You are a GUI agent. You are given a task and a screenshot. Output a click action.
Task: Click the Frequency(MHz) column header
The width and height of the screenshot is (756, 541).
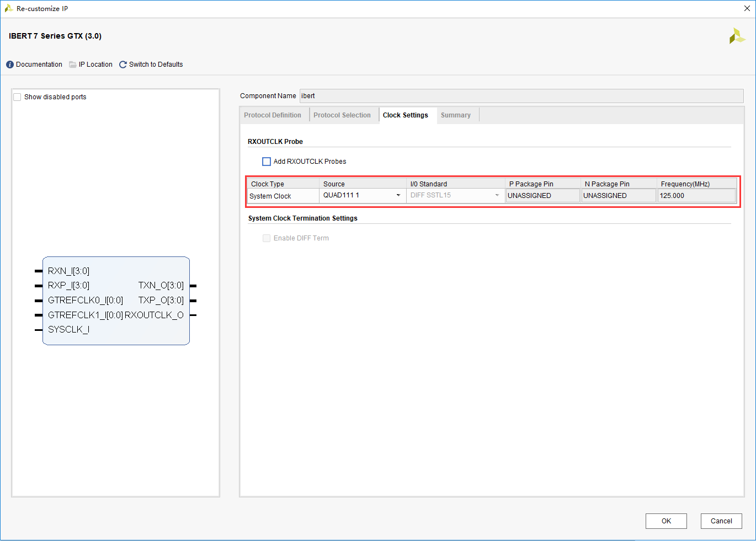click(697, 184)
